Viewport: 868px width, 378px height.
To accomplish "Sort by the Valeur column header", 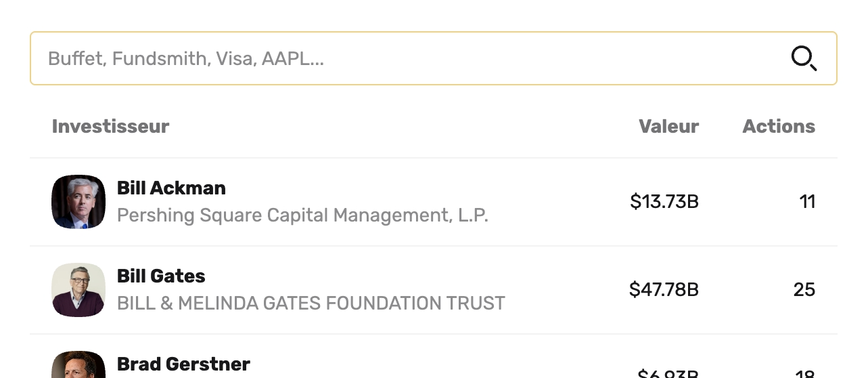I will tap(668, 127).
